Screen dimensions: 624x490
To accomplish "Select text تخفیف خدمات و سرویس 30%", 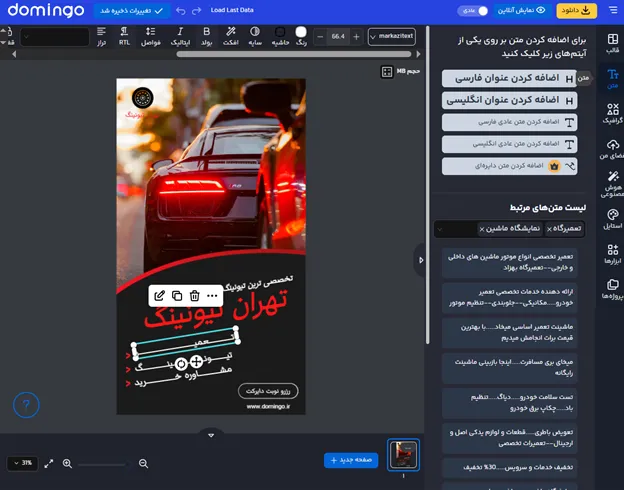I will click(x=509, y=467).
